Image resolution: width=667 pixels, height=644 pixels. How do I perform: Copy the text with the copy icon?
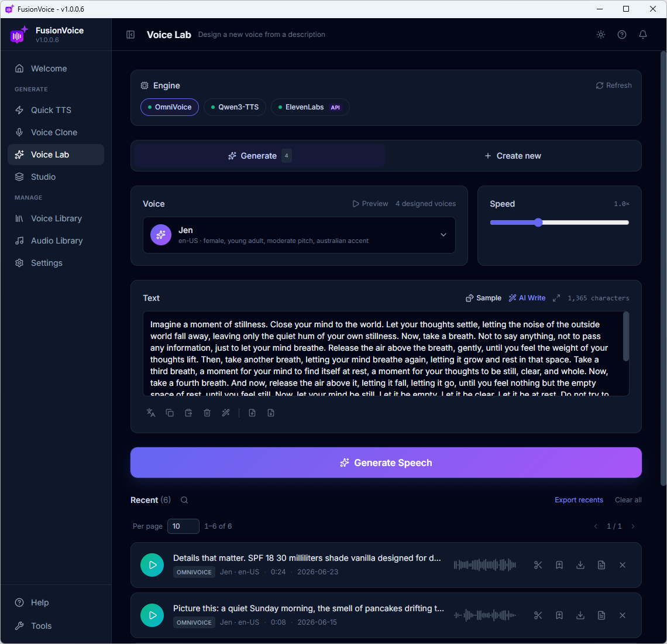click(x=170, y=413)
